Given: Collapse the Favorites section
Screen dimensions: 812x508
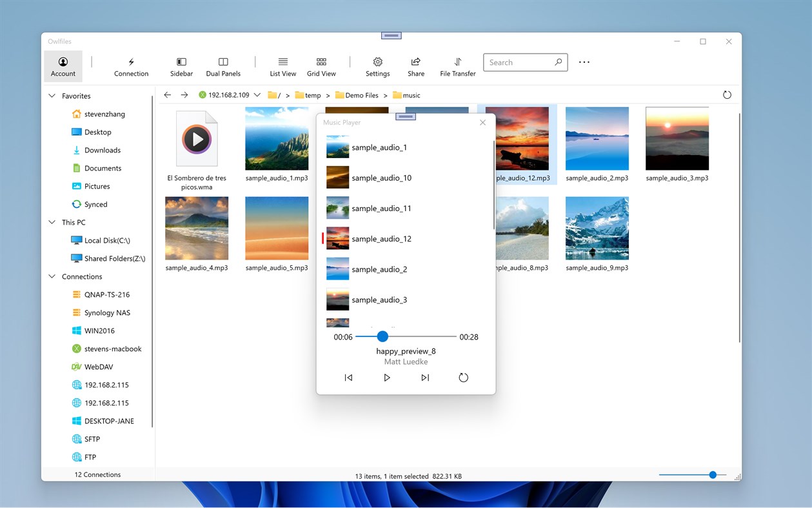Looking at the screenshot, I should (52, 96).
